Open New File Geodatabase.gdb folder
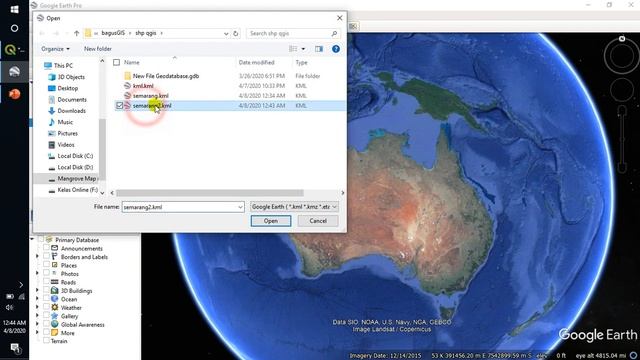Viewport: 640px width, 360px height. point(166,76)
